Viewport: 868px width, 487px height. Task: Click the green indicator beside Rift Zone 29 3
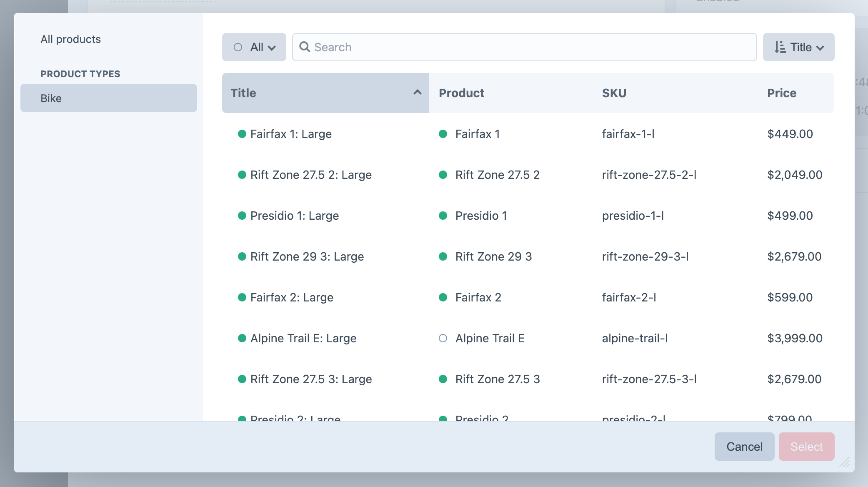point(443,256)
